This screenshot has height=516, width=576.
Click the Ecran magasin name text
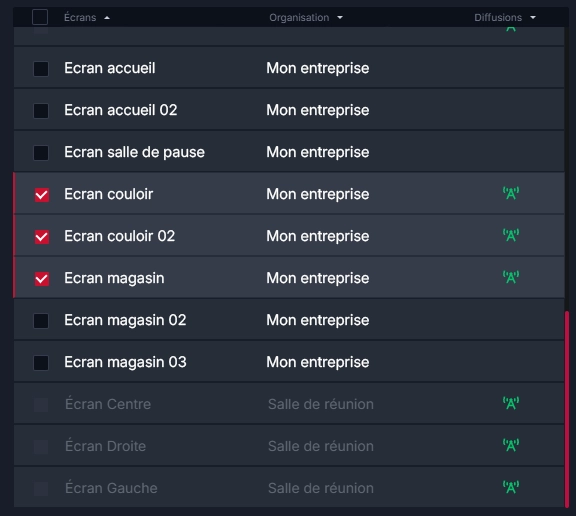pyautogui.click(x=114, y=278)
